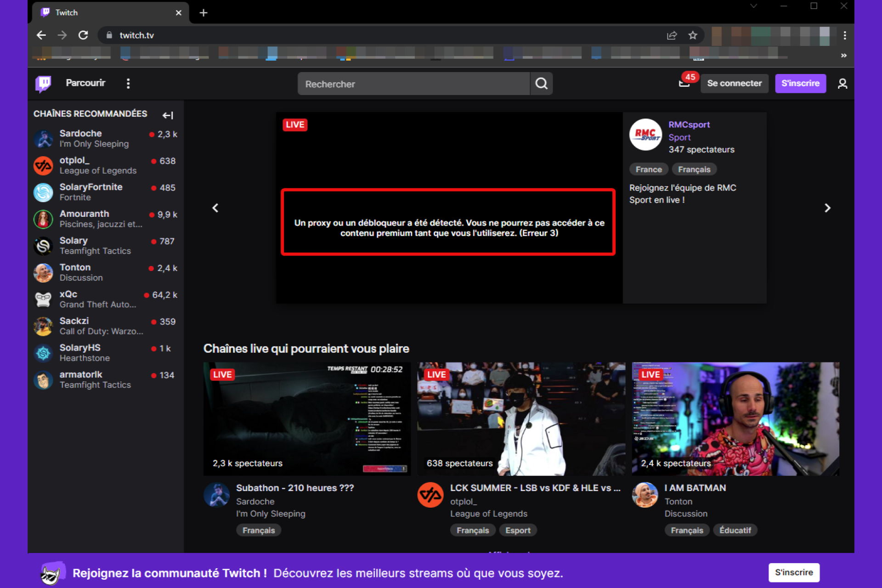Share this page from address bar
The width and height of the screenshot is (882, 588).
pyautogui.click(x=672, y=35)
